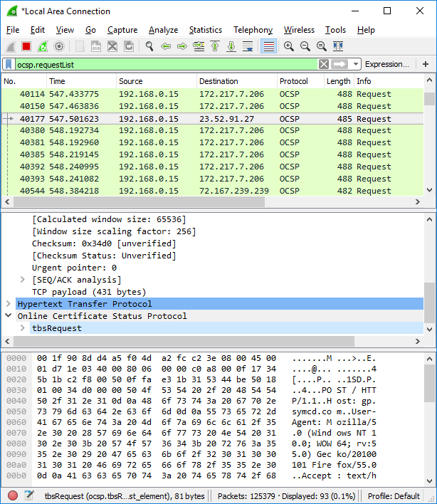Toggle packet colorization rules button
The image size is (437, 504).
268,46
